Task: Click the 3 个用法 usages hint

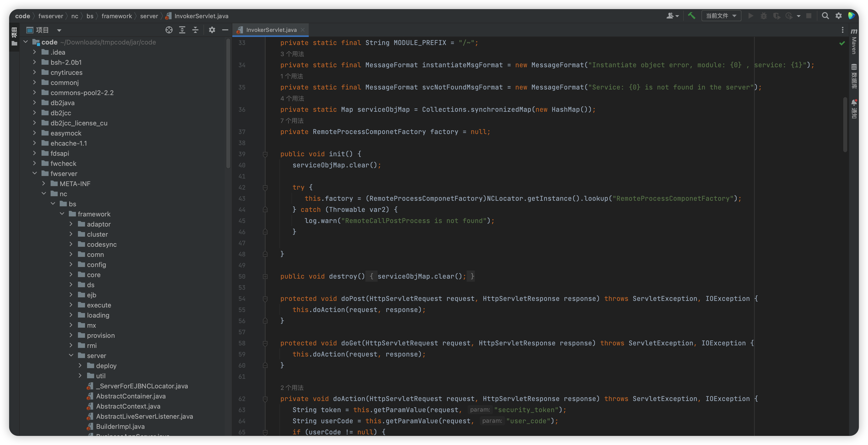Action: coord(292,54)
